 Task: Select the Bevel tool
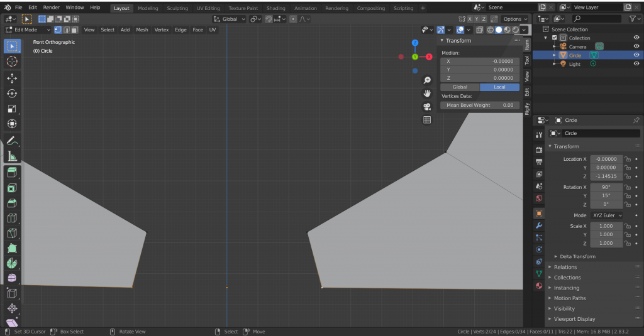pos(12,203)
